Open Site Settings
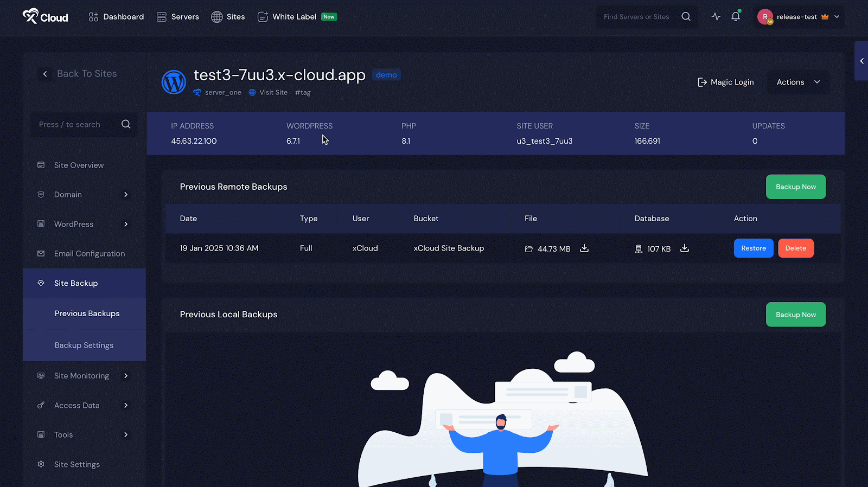 [x=77, y=465]
